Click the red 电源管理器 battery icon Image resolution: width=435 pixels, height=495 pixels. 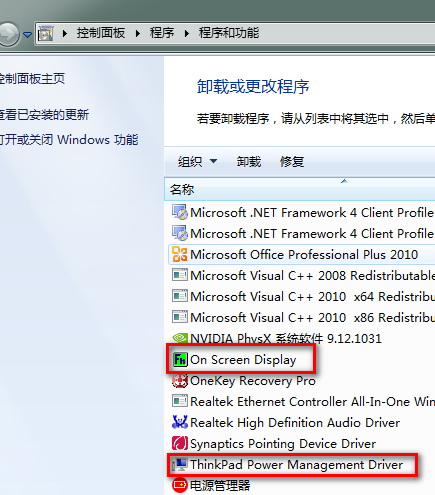pyautogui.click(x=180, y=485)
